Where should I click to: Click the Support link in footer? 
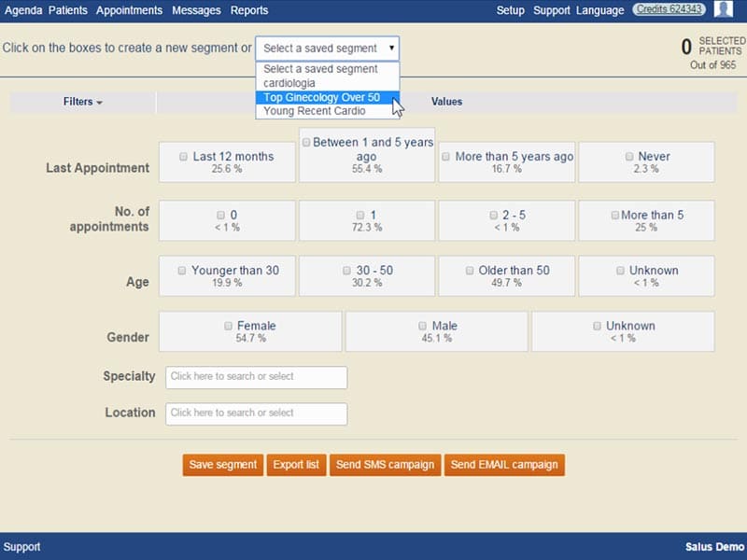click(x=21, y=547)
